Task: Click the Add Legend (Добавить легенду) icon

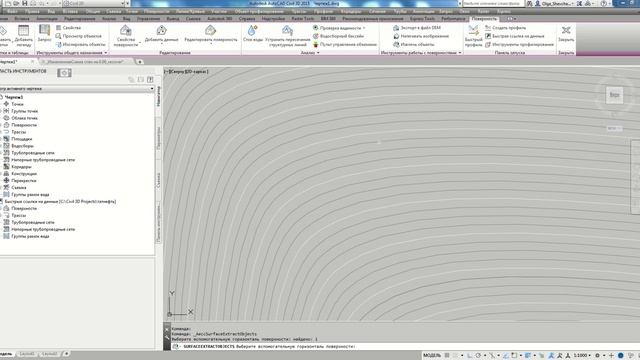Action: coord(23,31)
